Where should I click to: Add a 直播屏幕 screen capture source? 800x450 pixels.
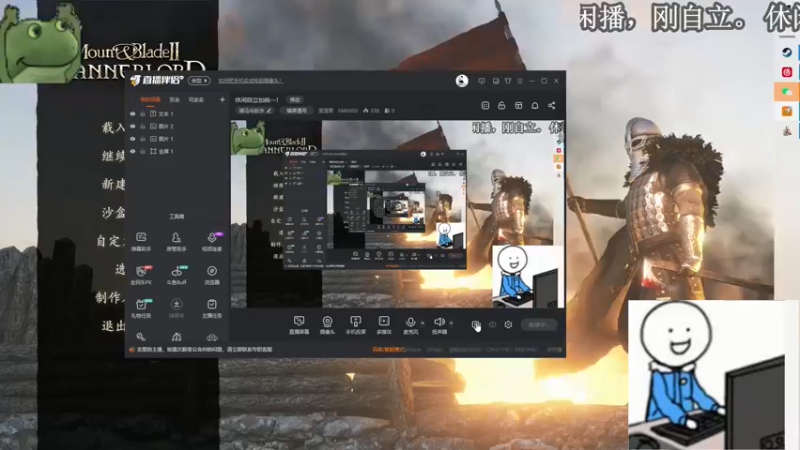[299, 325]
